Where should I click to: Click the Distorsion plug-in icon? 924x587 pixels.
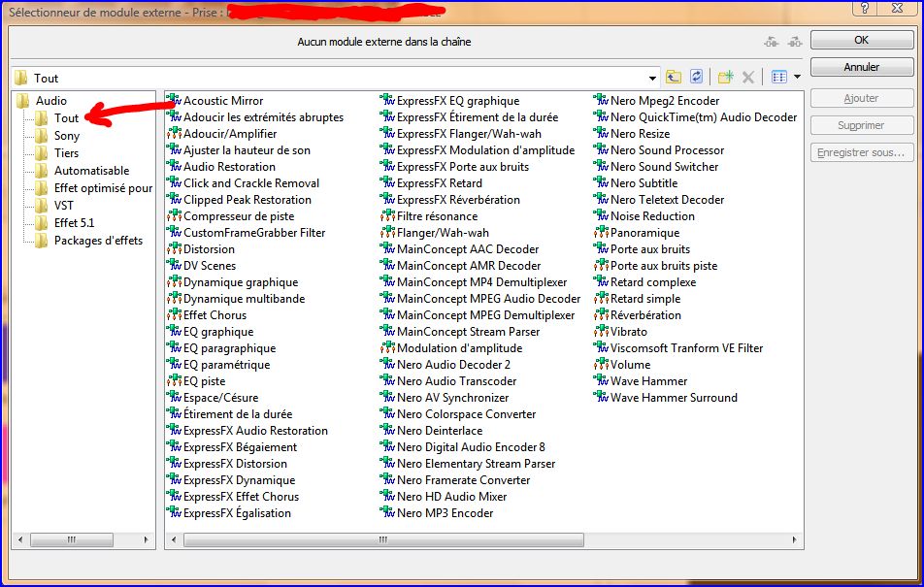pos(174,248)
